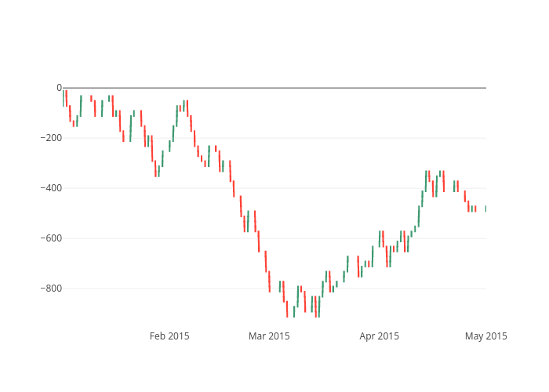Image resolution: width=549 pixels, height=392 pixels.
Task: Select the rightmost green candlestick at chart edge
Action: (x=485, y=209)
